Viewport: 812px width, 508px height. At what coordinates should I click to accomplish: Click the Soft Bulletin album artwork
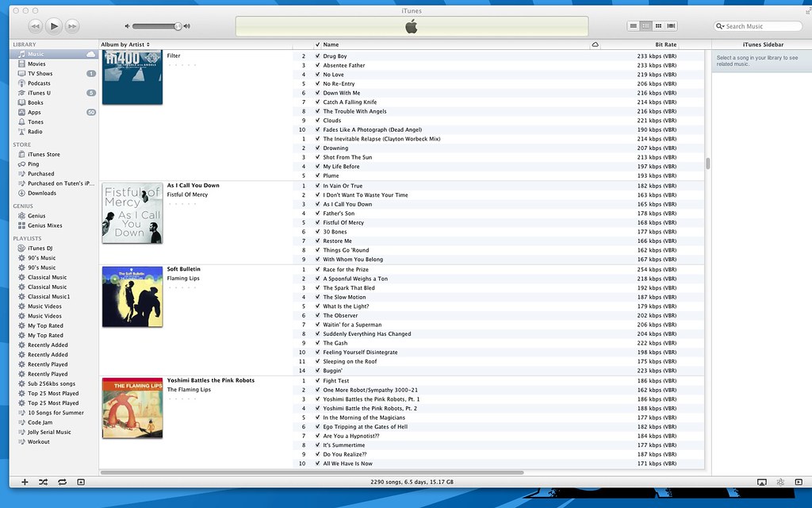click(x=132, y=297)
